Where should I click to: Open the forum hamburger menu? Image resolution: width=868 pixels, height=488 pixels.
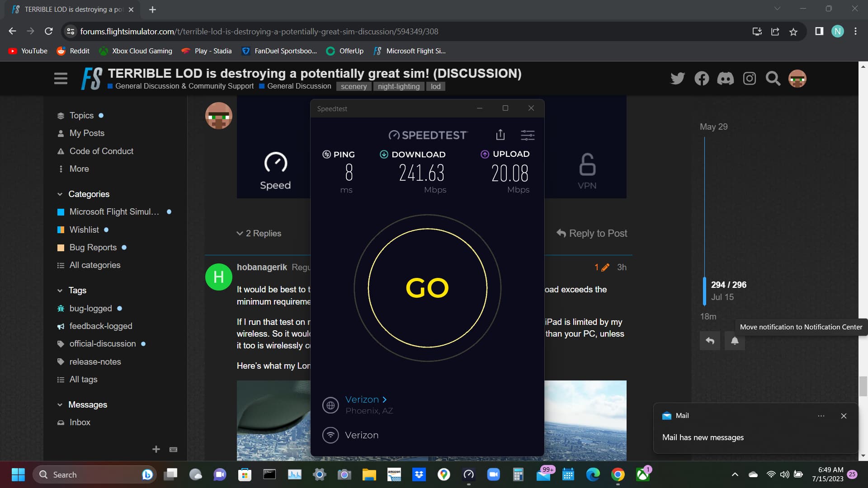pyautogui.click(x=61, y=79)
